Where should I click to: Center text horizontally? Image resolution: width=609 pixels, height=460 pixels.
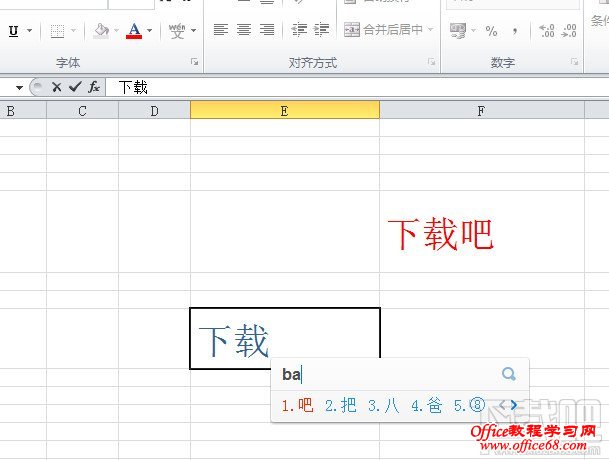[x=244, y=30]
